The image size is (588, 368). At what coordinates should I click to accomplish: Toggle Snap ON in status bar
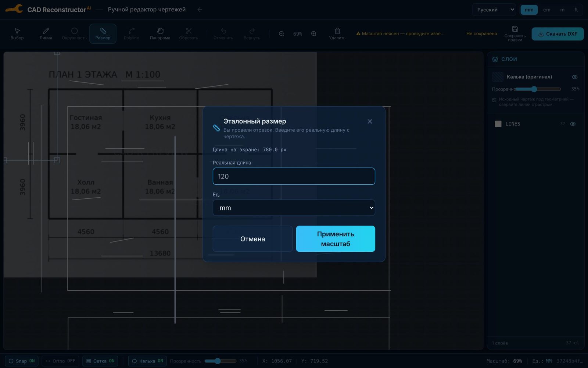pyautogui.click(x=22, y=361)
